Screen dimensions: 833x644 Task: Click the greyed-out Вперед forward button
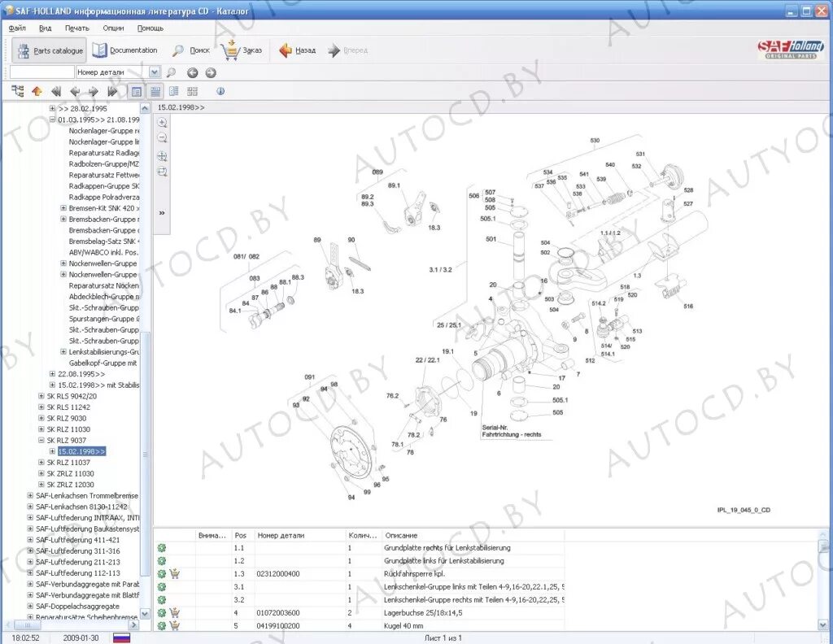tap(347, 50)
